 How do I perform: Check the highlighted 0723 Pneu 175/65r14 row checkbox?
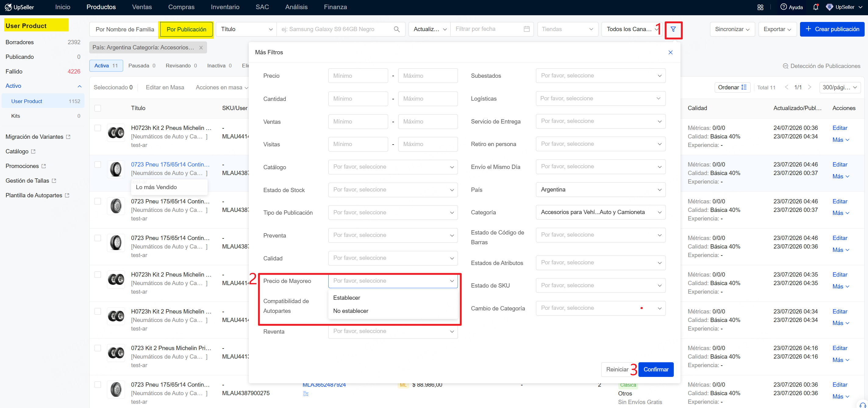98,164
